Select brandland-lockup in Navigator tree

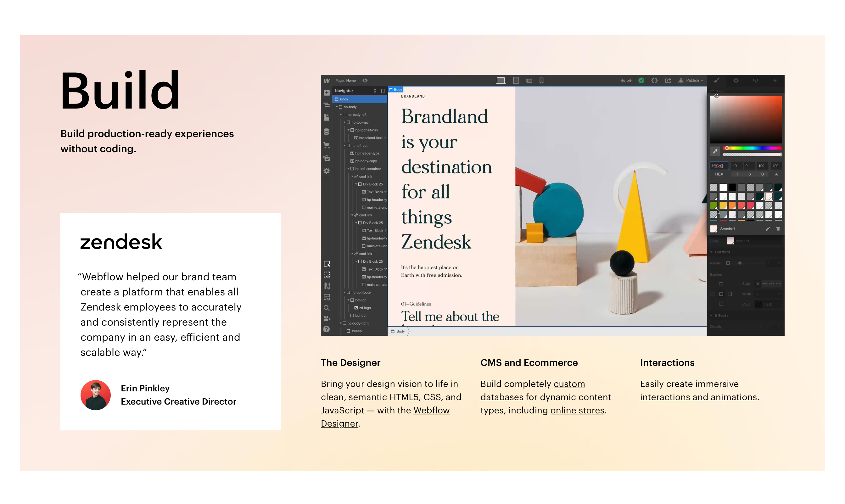click(x=370, y=138)
